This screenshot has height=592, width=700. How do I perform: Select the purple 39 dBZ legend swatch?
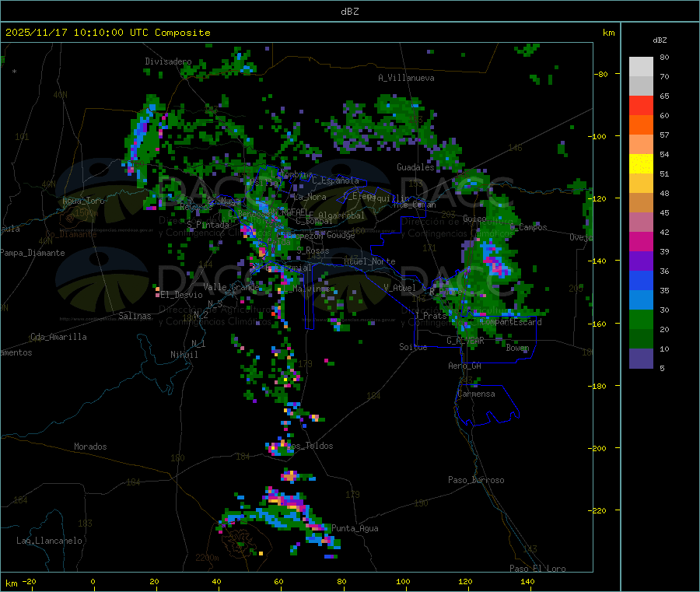641,261
